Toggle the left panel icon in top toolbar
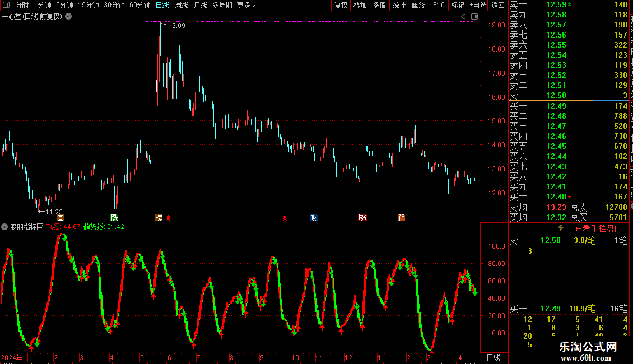 pyautogui.click(x=6, y=5)
